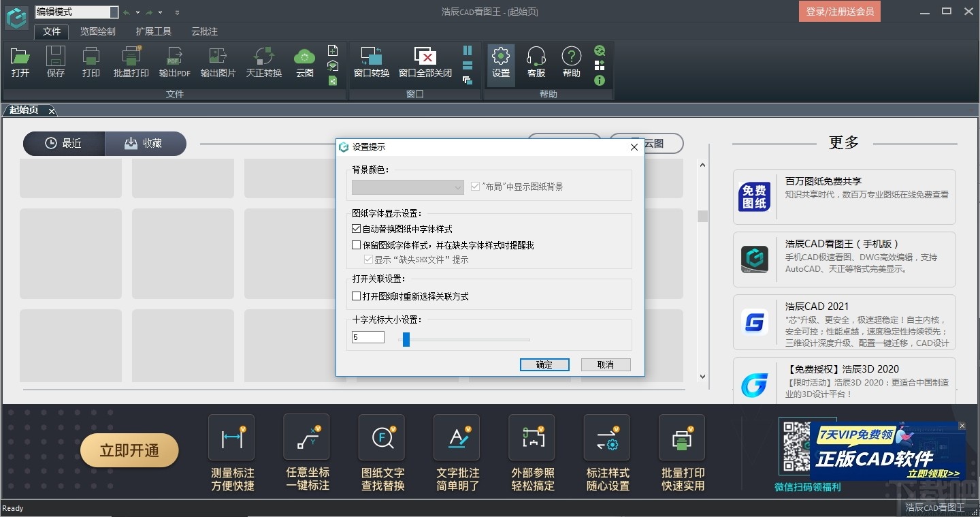Open the 客服 customer service panel
This screenshot has width=980, height=517.
point(536,61)
